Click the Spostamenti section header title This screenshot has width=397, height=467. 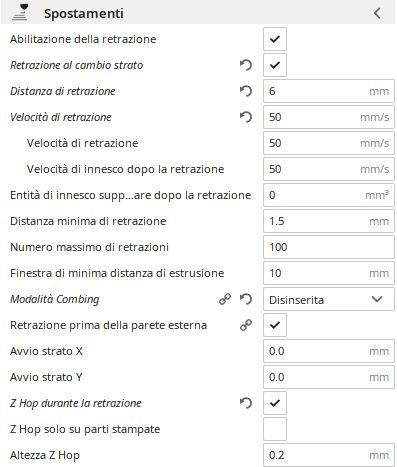[x=84, y=14]
